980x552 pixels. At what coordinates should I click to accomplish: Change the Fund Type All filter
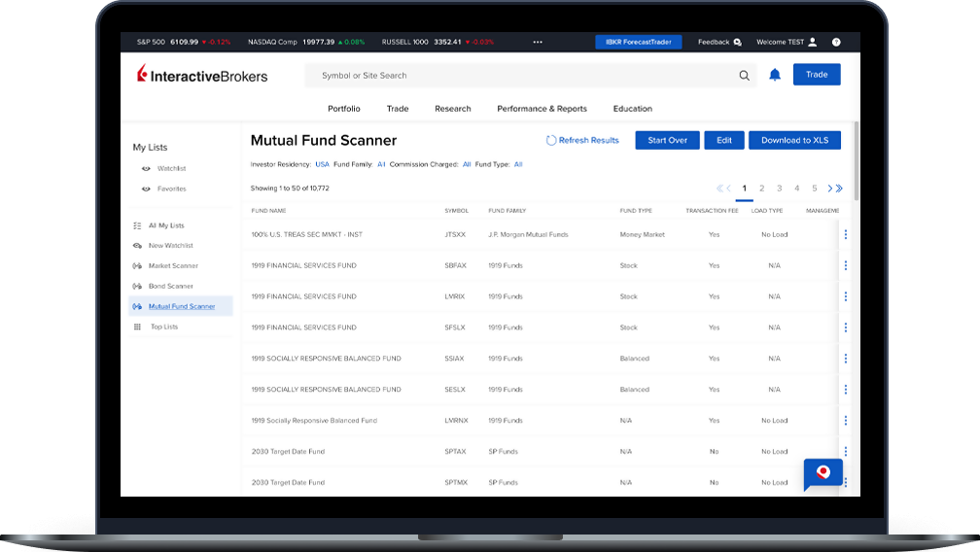[x=518, y=164]
